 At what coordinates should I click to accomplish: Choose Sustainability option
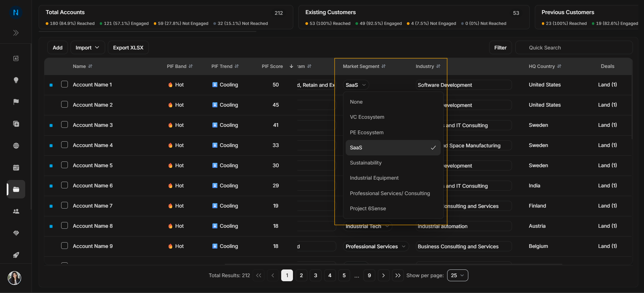(393, 163)
